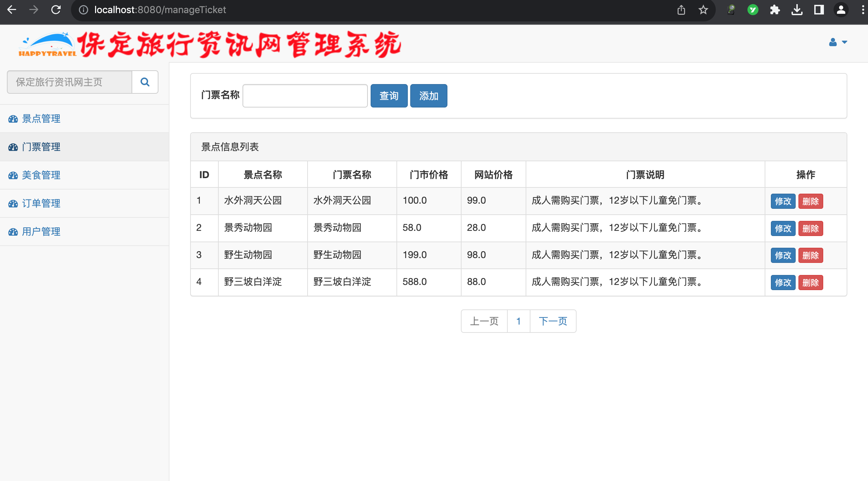Go to next page with 下一页
Viewport: 868px width, 481px height.
(x=553, y=321)
